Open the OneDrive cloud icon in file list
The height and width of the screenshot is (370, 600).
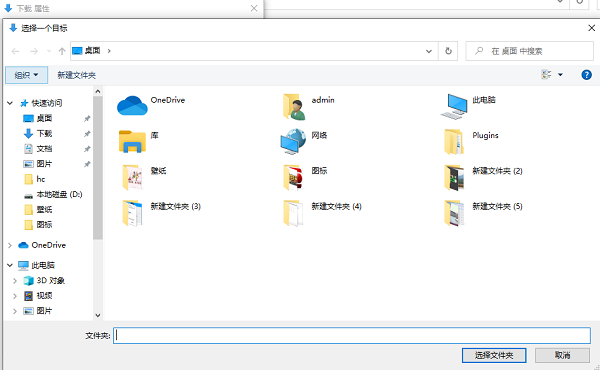click(132, 106)
